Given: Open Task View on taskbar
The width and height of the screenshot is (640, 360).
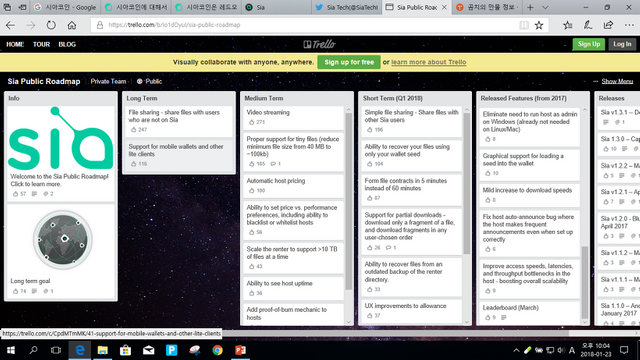Looking at the screenshot, I should [56, 350].
